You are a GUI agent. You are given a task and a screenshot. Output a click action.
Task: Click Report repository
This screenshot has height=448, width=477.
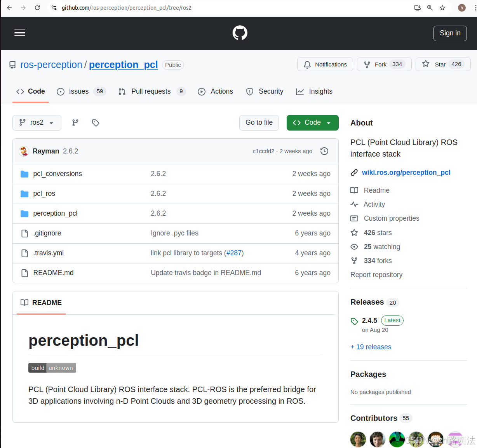376,275
